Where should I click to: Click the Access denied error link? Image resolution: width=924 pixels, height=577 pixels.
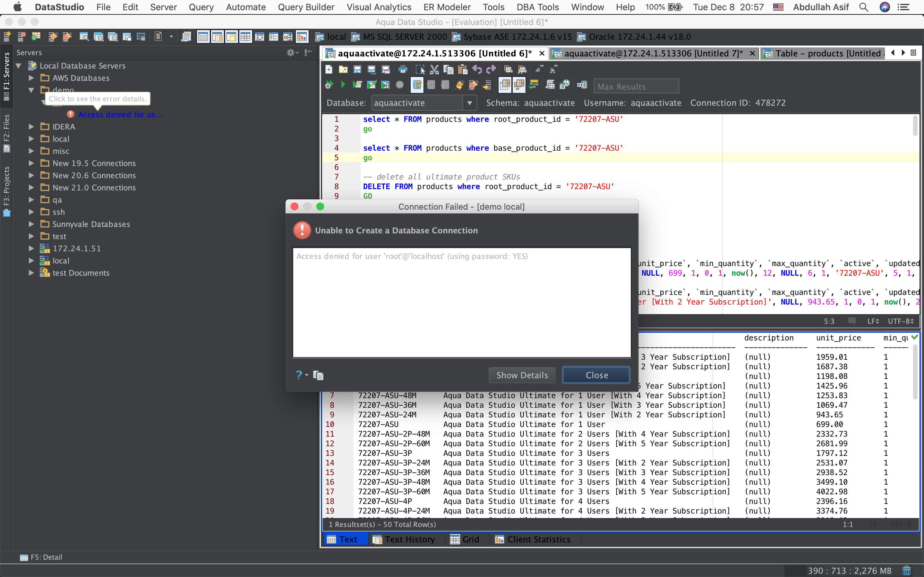[x=120, y=114]
